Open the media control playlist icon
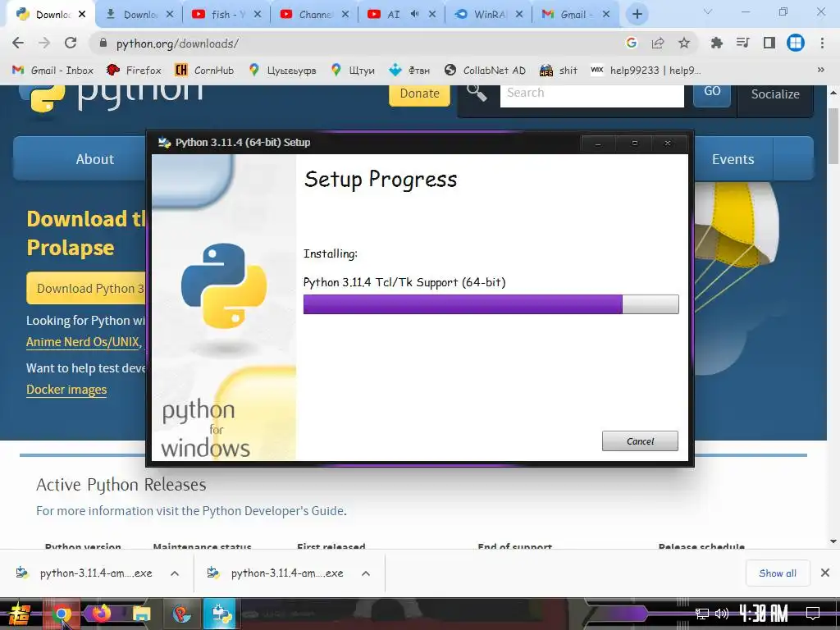The height and width of the screenshot is (630, 840). pyautogui.click(x=742, y=43)
